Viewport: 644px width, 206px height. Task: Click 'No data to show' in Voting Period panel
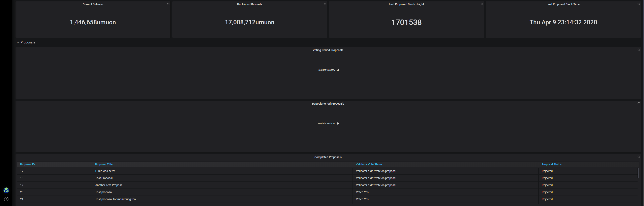[x=326, y=70]
